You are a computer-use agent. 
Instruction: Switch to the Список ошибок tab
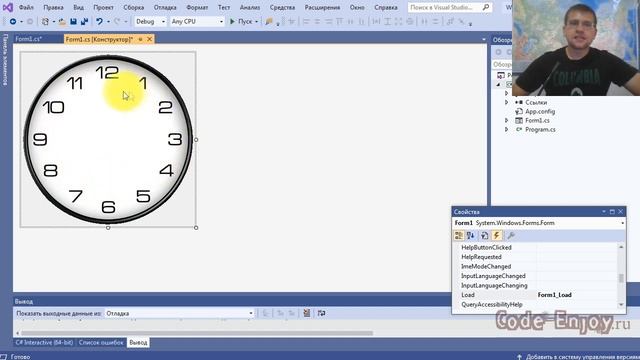tap(101, 342)
